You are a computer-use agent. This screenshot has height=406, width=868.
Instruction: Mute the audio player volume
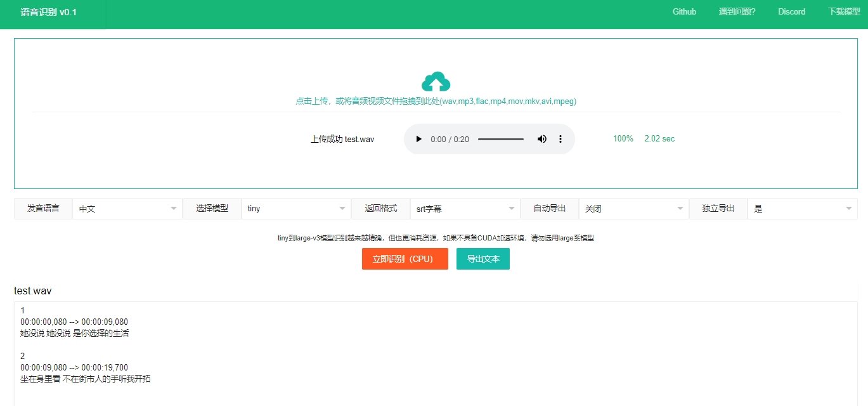click(x=542, y=139)
